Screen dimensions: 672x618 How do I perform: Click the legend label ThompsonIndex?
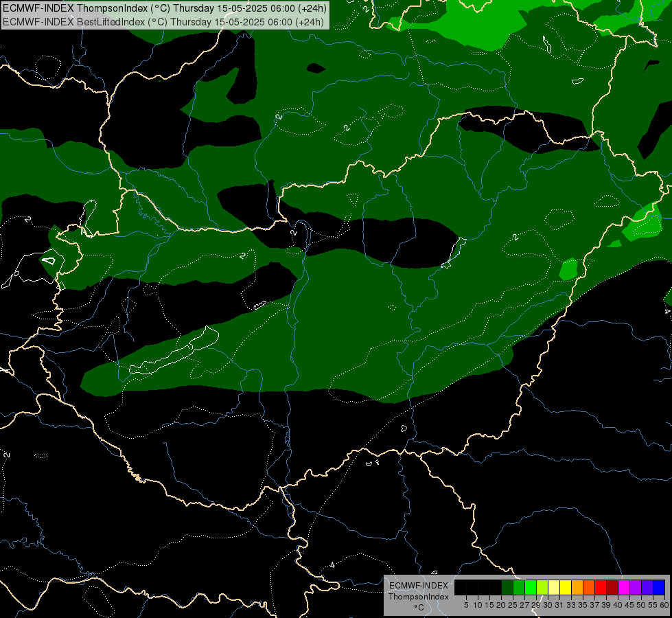click(419, 597)
